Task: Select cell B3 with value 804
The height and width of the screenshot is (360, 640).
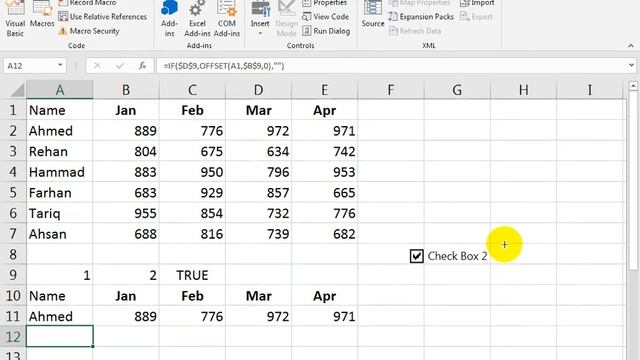Action: [126, 151]
